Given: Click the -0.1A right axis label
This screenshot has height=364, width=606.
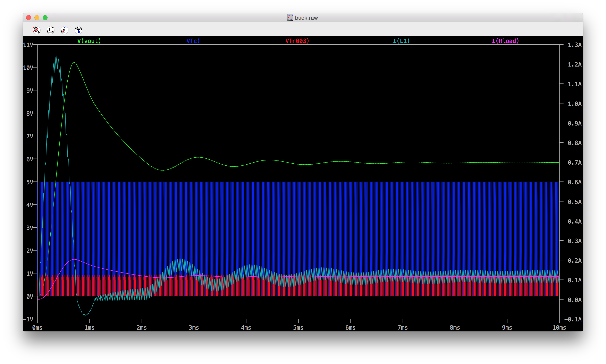Looking at the screenshot, I should (x=573, y=319).
